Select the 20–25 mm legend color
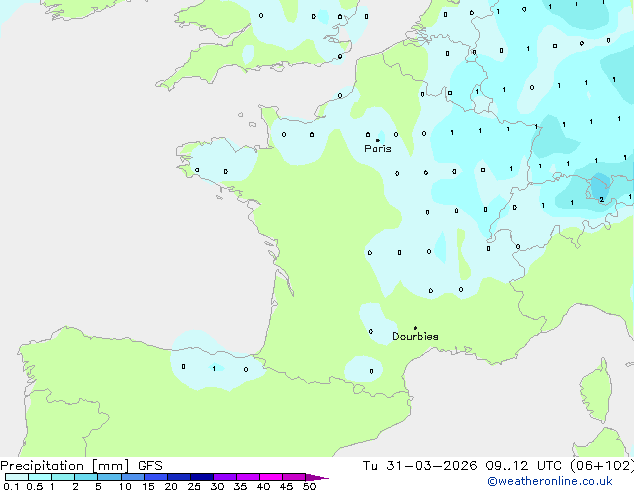 tap(179, 477)
